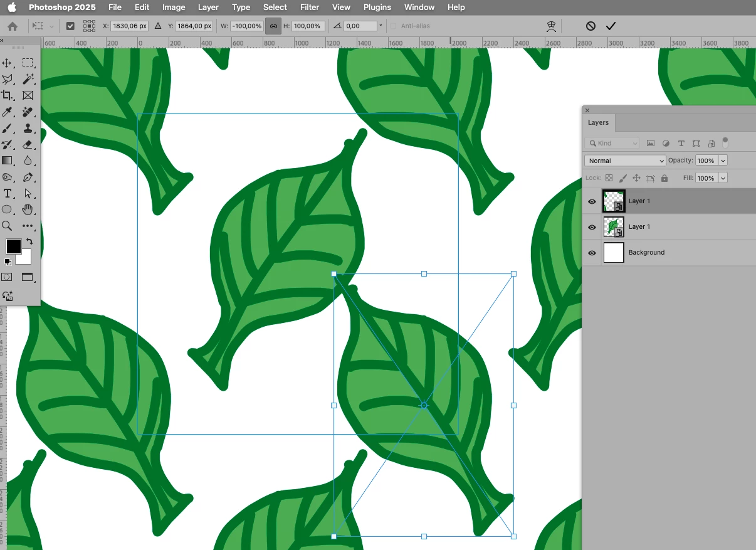Toggle layer filtering switch on or off
Screen dimensions: 756x550
[x=725, y=142]
